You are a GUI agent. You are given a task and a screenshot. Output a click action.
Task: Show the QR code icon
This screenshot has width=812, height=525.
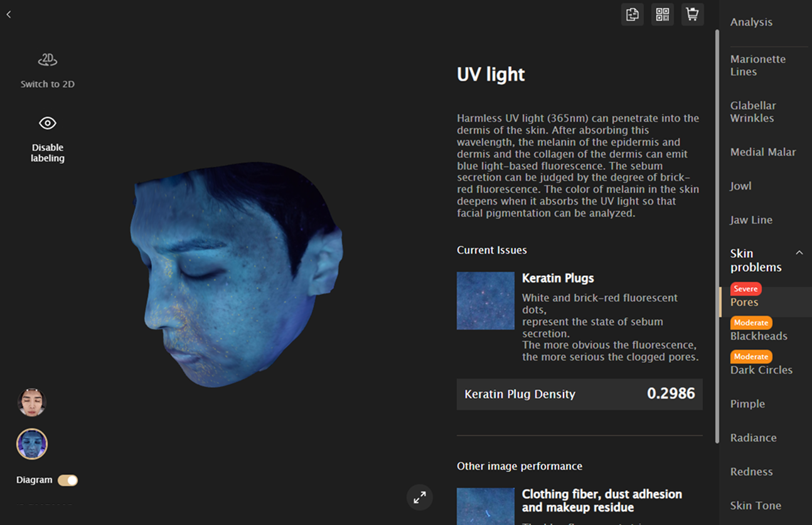tap(663, 14)
